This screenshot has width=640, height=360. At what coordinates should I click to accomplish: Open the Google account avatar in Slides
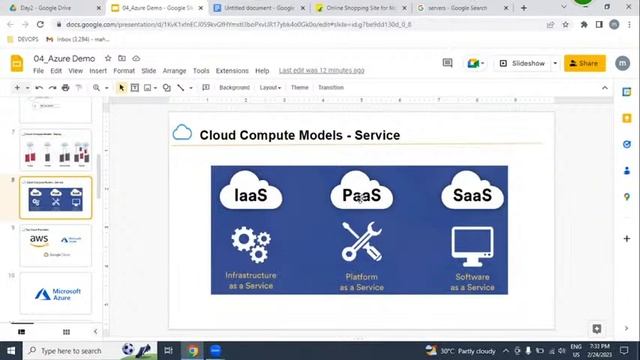pos(622,63)
